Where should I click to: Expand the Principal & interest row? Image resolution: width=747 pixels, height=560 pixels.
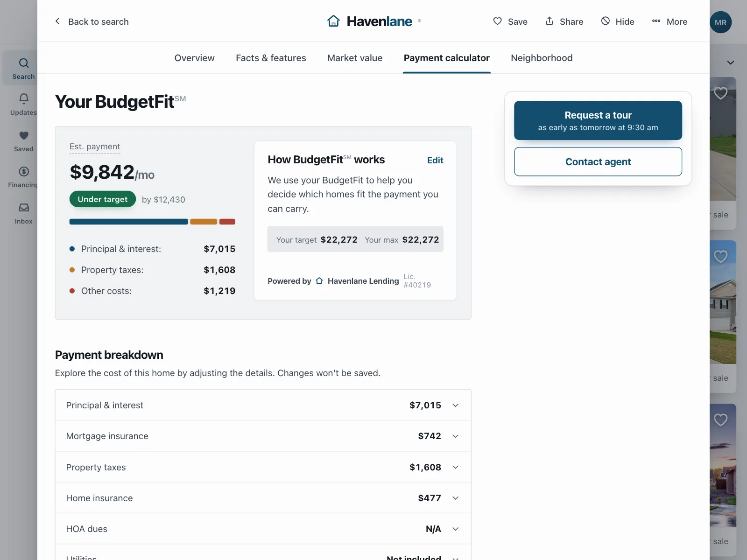pos(263,405)
